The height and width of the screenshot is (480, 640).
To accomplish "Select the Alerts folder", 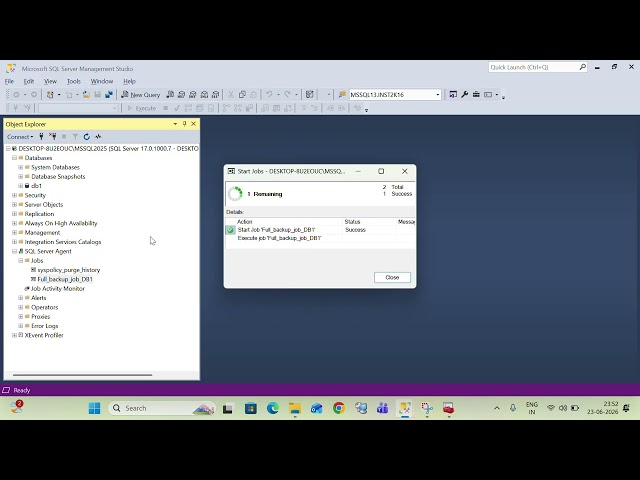I will coord(38,298).
